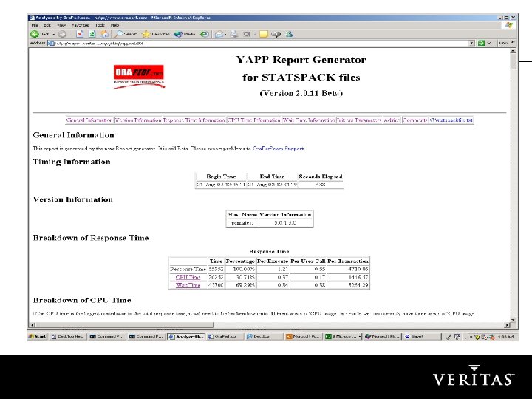Viewport: 532px width, 399px height.
Task: Open the Messenger people icon
Action: pos(289,34)
